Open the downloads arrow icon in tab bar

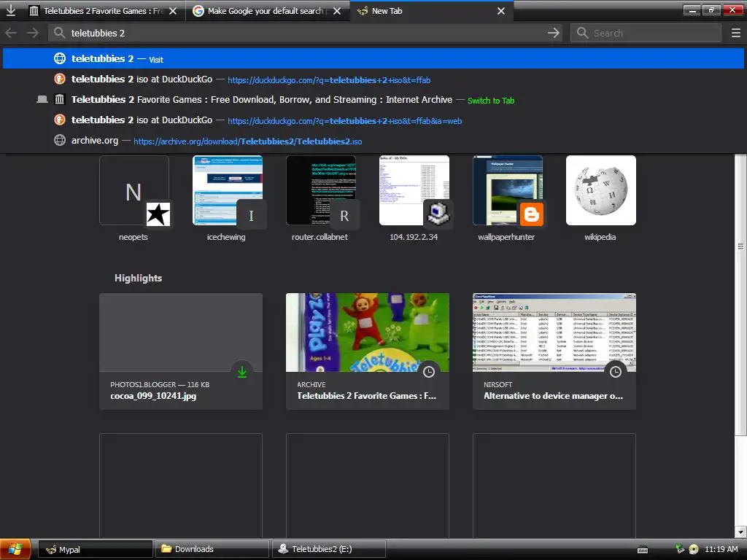(10, 10)
